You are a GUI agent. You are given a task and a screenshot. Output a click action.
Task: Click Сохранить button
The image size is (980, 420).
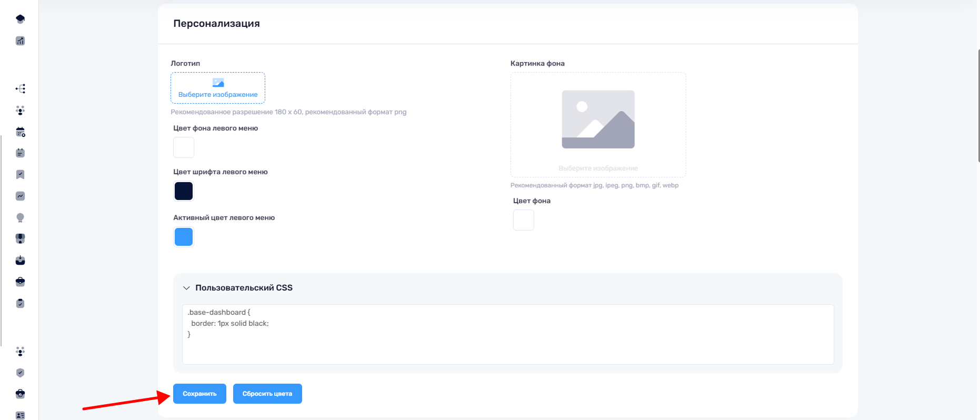click(199, 394)
